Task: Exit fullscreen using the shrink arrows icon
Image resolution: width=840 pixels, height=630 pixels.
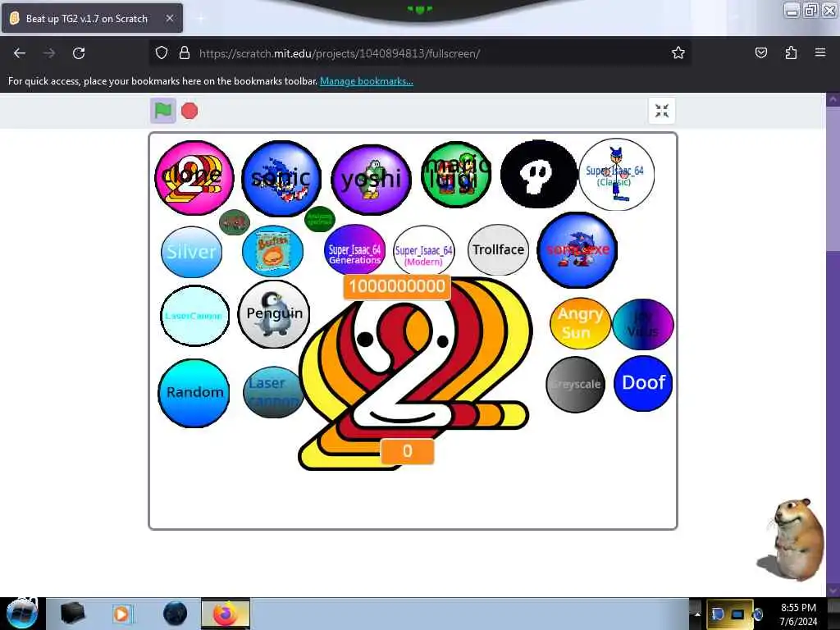Action: tap(662, 111)
